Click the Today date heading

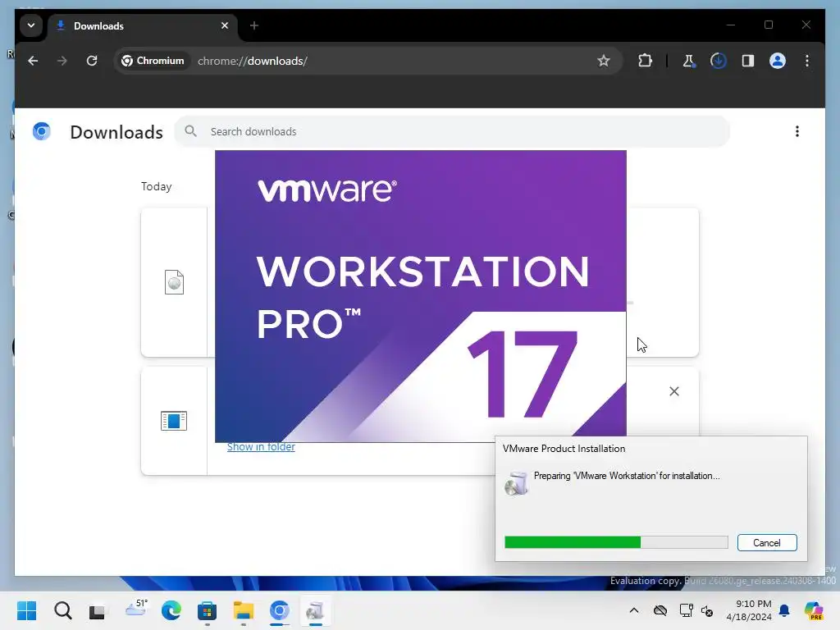pyautogui.click(x=157, y=186)
